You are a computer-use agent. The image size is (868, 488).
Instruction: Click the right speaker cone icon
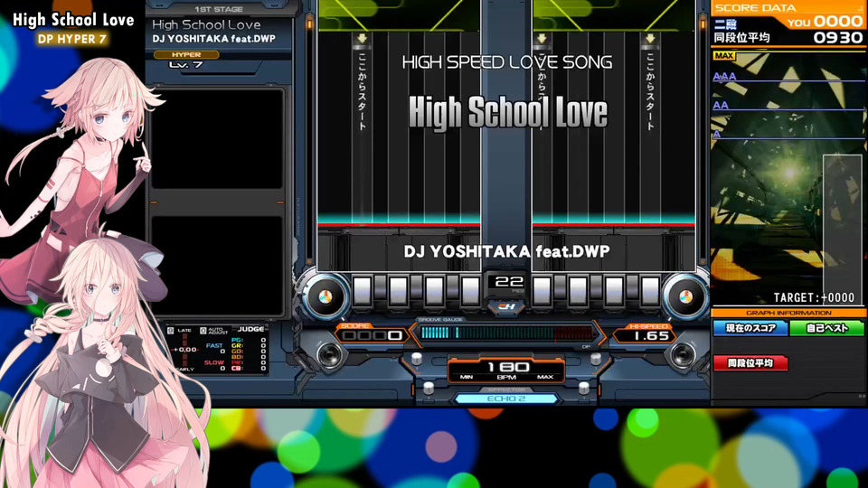(x=682, y=354)
